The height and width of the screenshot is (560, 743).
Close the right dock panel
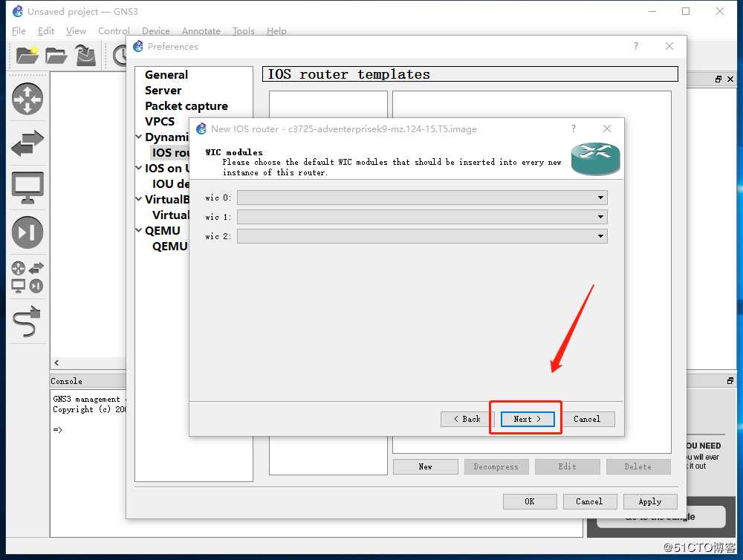pos(730,79)
